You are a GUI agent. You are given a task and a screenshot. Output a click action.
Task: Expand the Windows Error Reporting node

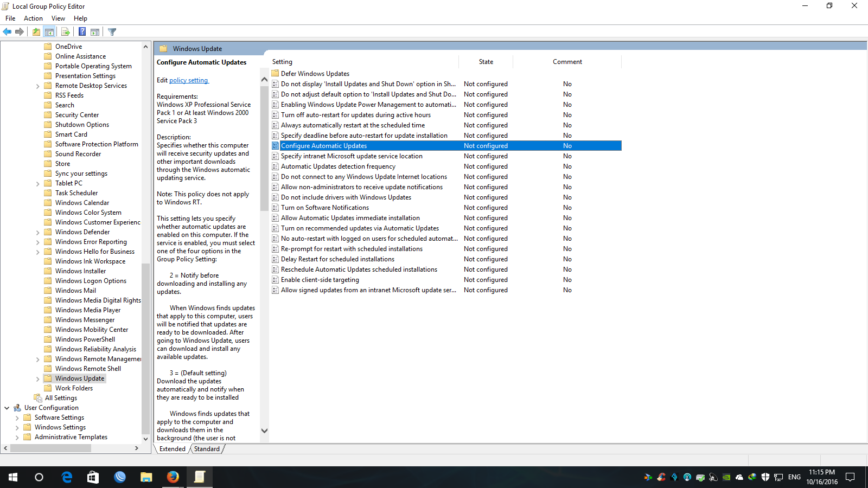pos(37,242)
